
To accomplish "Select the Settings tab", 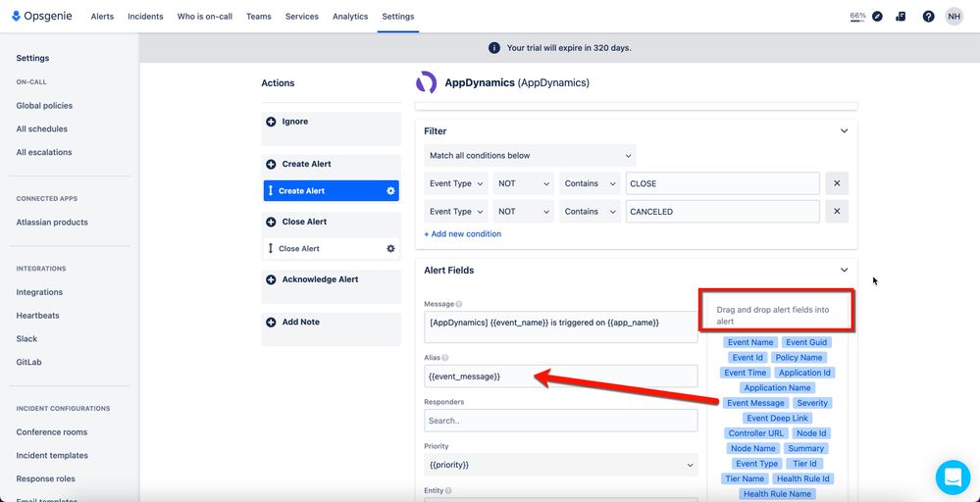I will click(398, 17).
